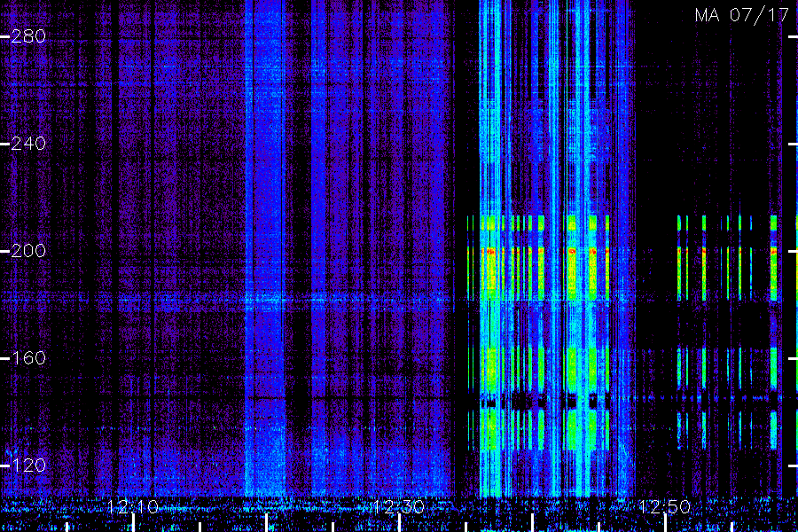Click the 12:50 time axis label
The image size is (798, 532).
[x=665, y=507]
